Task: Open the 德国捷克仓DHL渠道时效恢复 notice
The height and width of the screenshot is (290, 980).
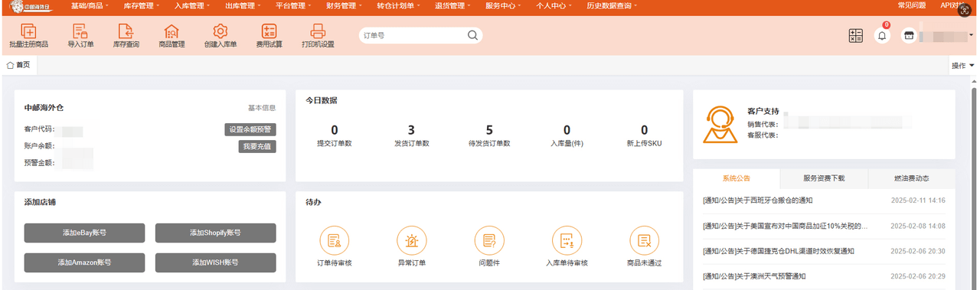Action: (x=778, y=251)
